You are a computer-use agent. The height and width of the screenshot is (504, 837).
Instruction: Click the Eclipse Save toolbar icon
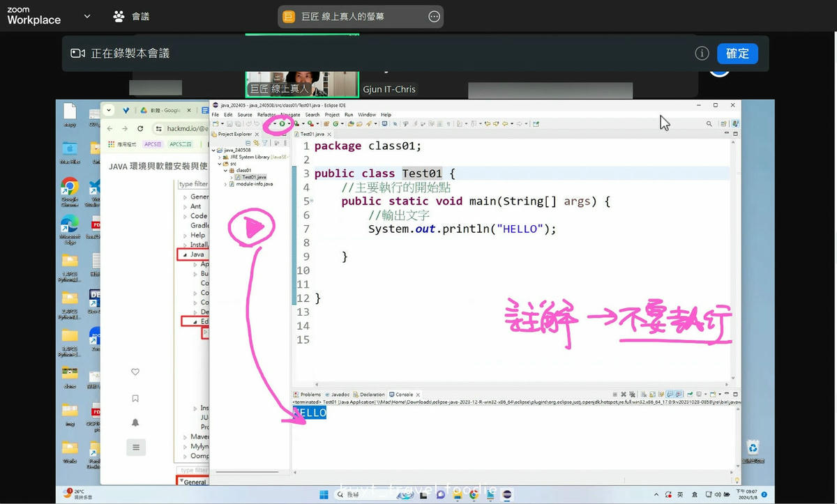coord(229,123)
